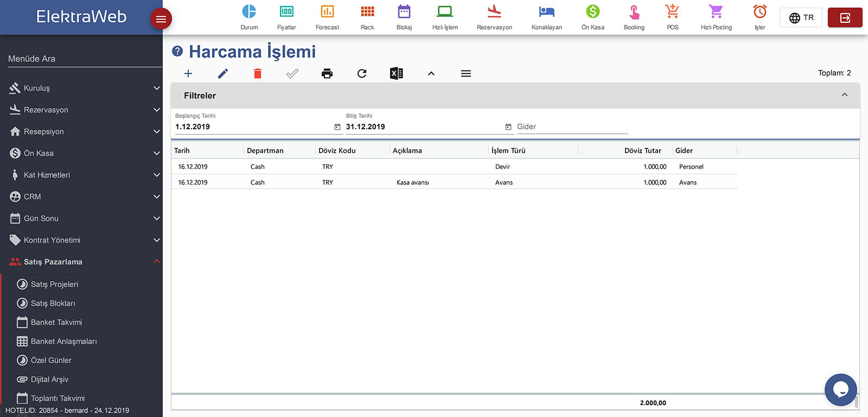The image size is (868, 417).
Task: Add a new expense record
Action: [x=188, y=73]
